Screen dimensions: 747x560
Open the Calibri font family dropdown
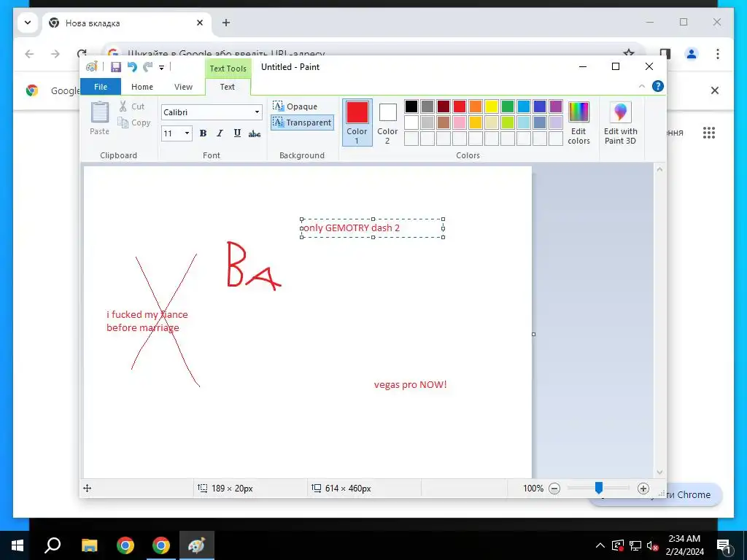pyautogui.click(x=258, y=112)
